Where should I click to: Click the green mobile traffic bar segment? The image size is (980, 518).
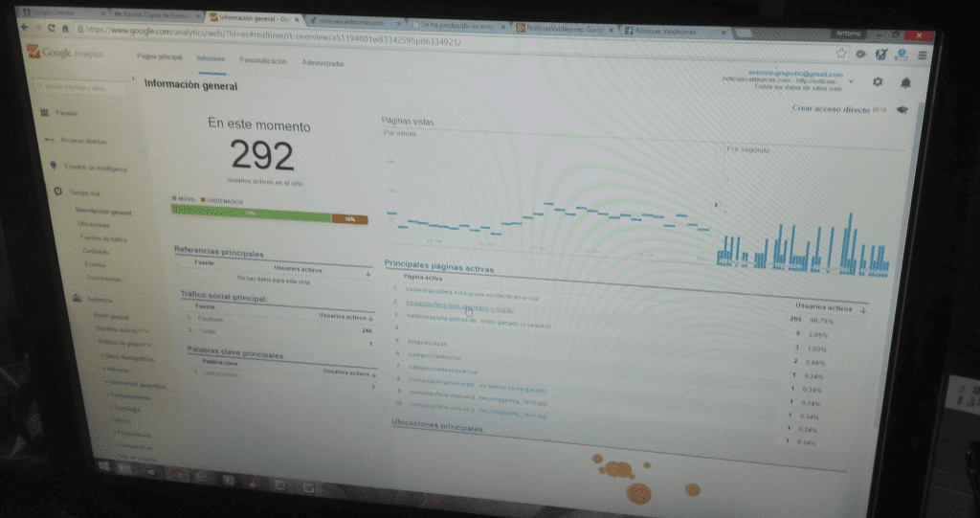pyautogui.click(x=251, y=214)
